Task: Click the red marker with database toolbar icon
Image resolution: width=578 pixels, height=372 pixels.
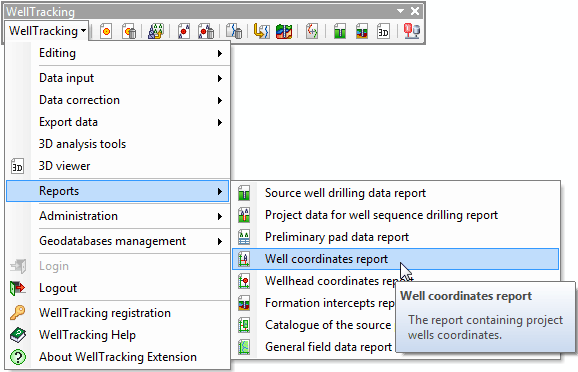Action: tap(411, 31)
